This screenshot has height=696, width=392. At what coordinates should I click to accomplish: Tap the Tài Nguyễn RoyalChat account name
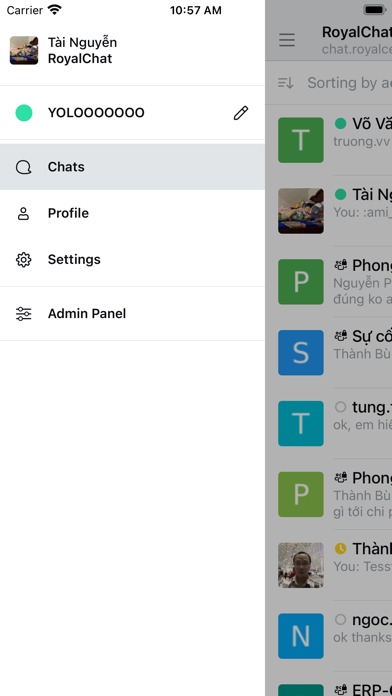(83, 51)
